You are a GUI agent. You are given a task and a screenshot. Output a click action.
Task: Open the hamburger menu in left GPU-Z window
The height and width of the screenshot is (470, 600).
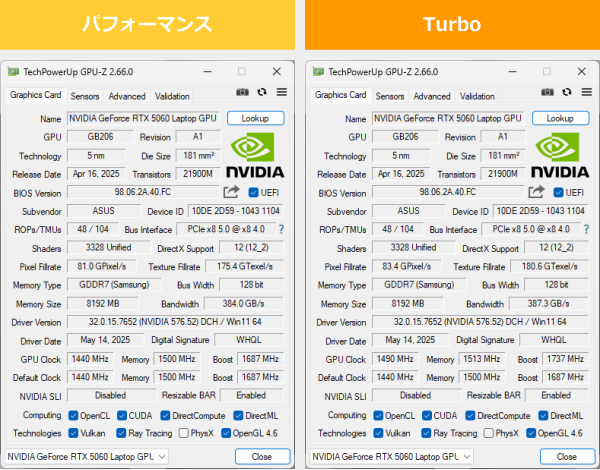(x=281, y=92)
